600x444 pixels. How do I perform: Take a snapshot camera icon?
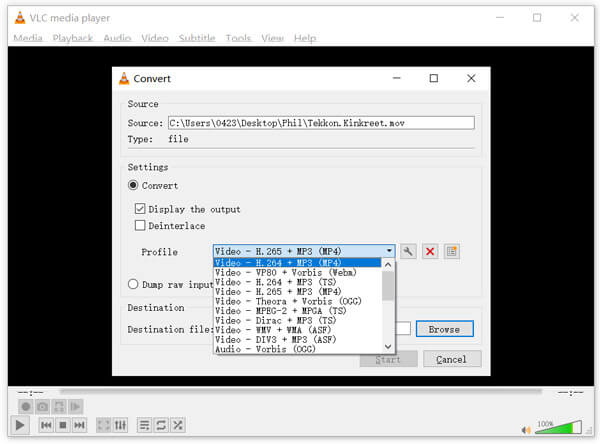click(x=42, y=406)
